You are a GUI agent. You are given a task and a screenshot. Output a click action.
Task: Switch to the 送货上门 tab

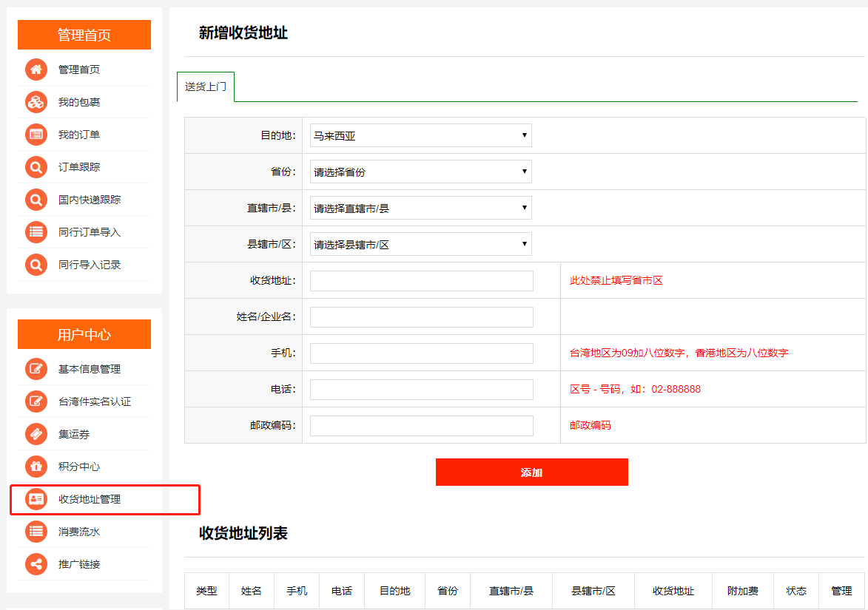[206, 87]
